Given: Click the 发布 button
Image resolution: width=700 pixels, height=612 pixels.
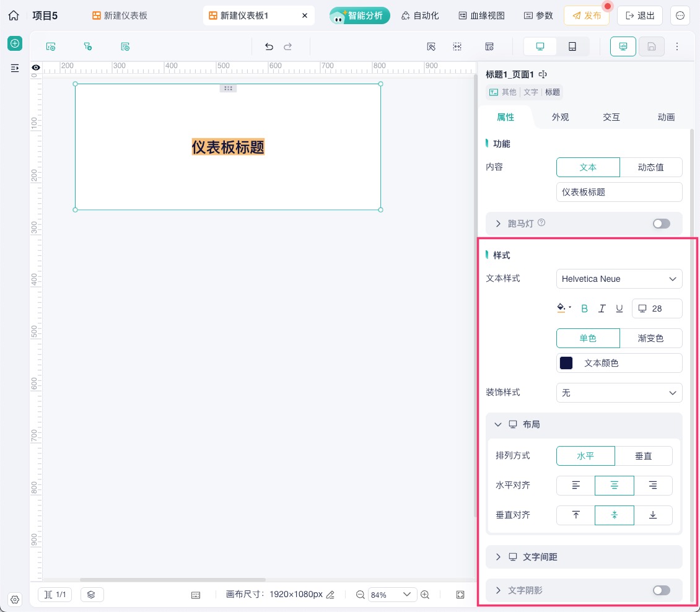Looking at the screenshot, I should (x=587, y=15).
